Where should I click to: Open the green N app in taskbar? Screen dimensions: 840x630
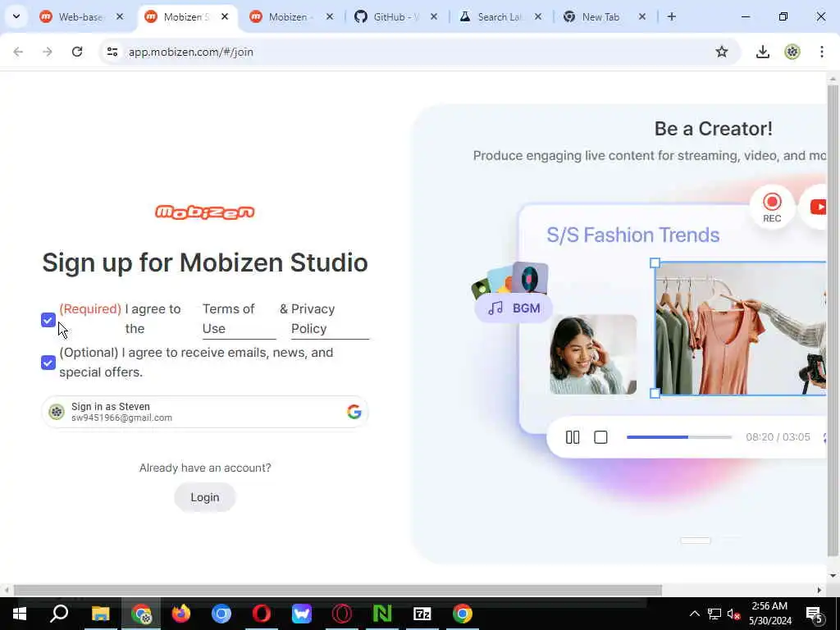382,614
